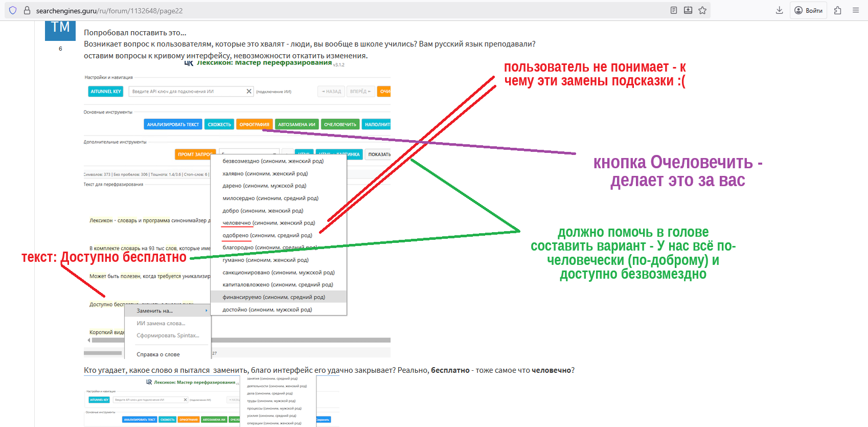Viewport: 868px width, 427px height.
Task: Click the install/save icon beside reader view
Action: (688, 10)
